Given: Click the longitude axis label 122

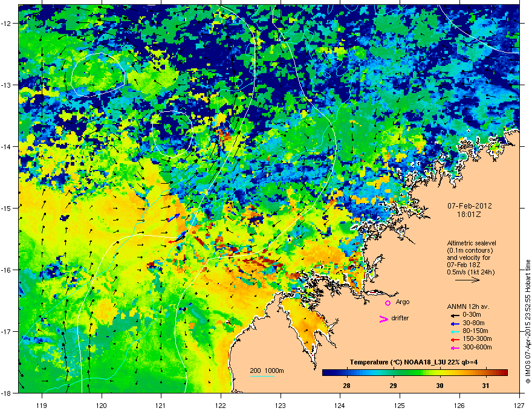Looking at the screenshot, I should tap(221, 406).
